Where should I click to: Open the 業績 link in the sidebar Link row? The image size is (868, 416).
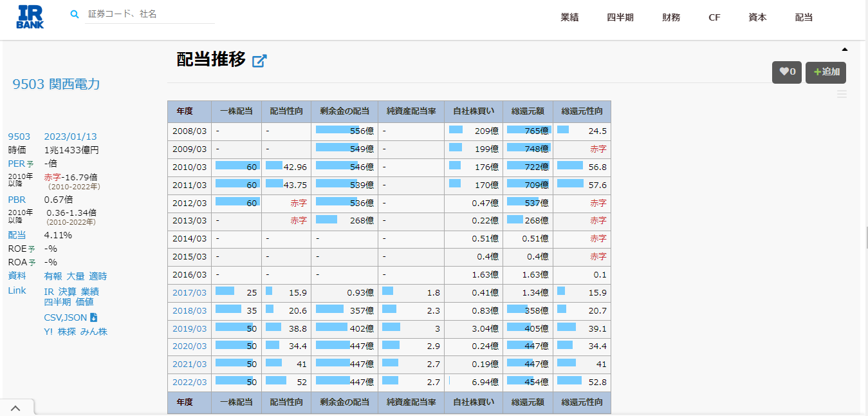click(90, 292)
